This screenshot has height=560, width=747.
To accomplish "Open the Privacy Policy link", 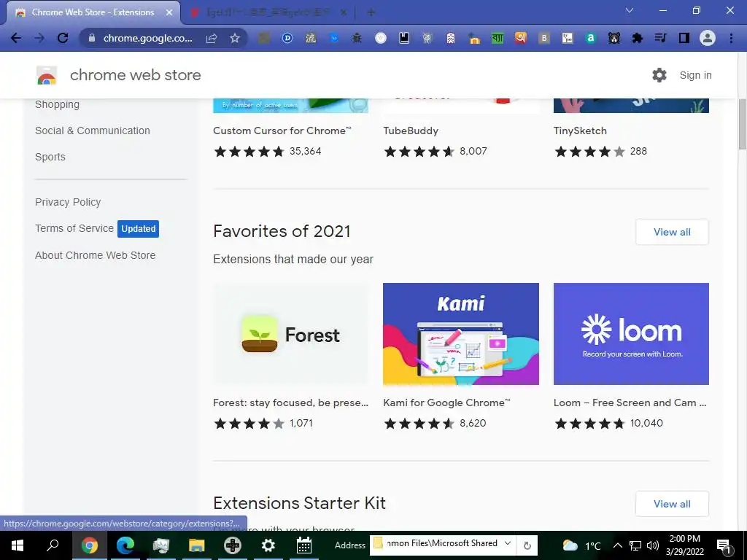I will click(68, 202).
